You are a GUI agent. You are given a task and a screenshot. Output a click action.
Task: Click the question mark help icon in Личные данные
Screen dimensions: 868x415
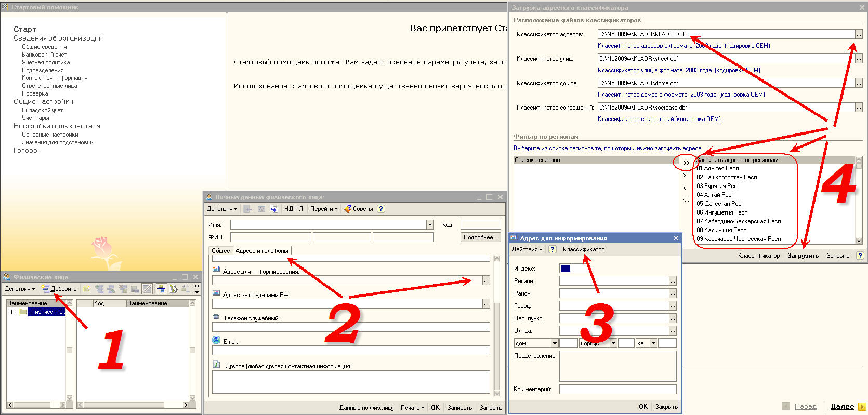pyautogui.click(x=380, y=209)
